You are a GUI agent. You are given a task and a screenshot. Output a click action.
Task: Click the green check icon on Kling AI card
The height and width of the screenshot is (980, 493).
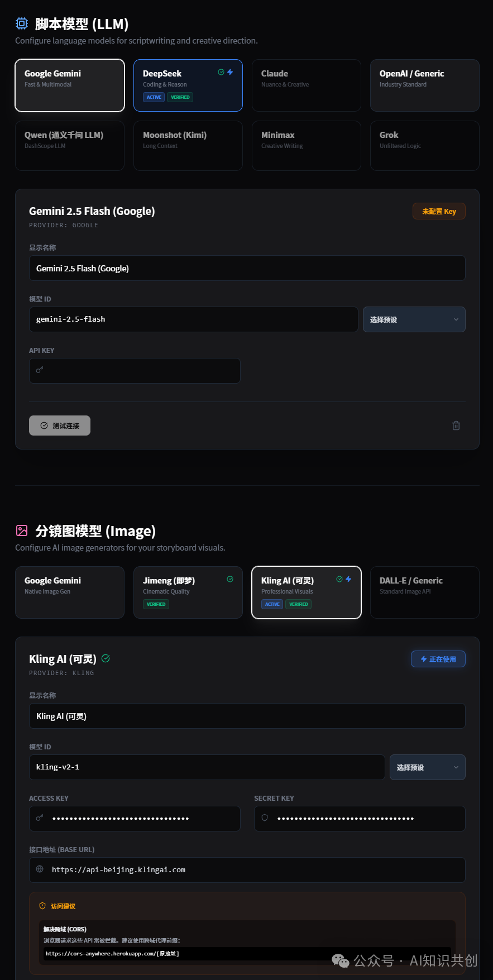(339, 579)
